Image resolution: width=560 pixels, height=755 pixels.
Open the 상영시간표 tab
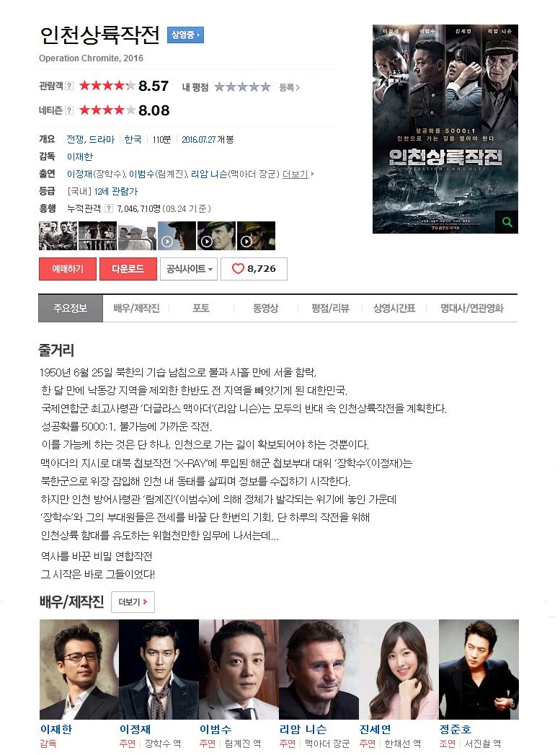(394, 308)
